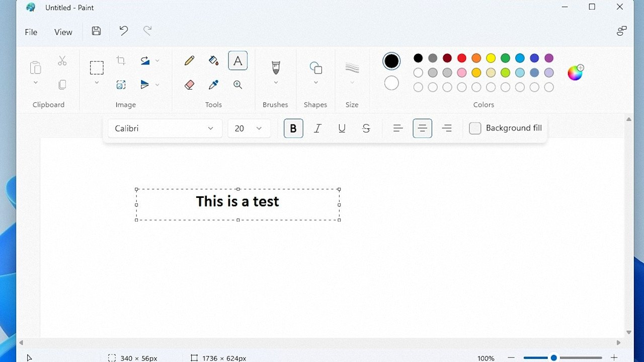Viewport: 644px width, 362px height.
Task: Toggle Underline formatting
Action: click(342, 128)
